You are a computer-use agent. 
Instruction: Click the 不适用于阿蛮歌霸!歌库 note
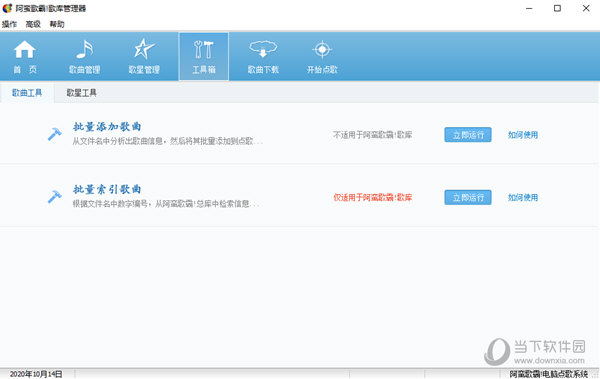pos(372,135)
